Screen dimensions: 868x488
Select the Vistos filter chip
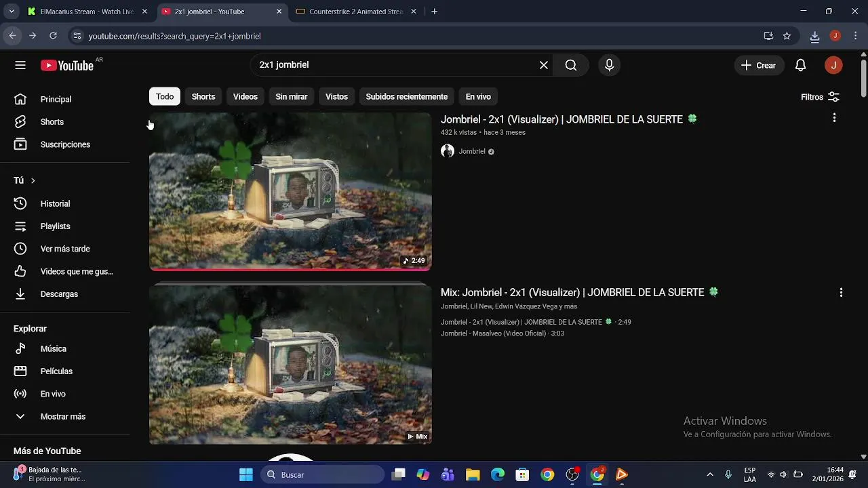pyautogui.click(x=336, y=96)
